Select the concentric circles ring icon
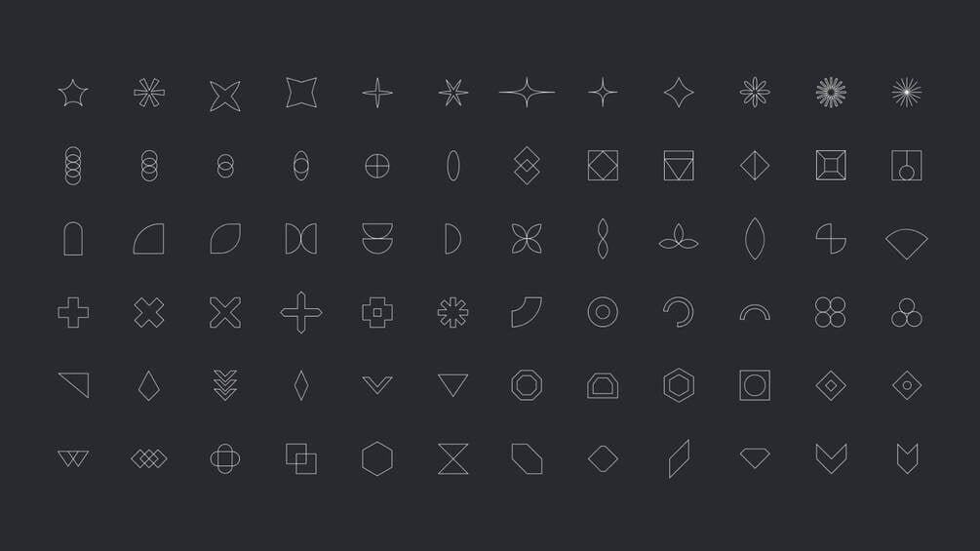This screenshot has width=980, height=551. (x=603, y=312)
